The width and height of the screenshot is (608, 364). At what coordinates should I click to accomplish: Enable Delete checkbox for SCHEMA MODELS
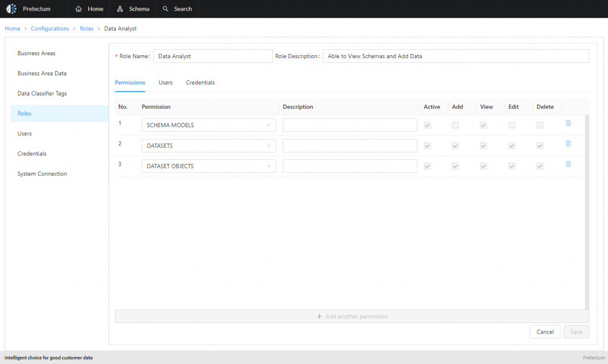coord(540,125)
